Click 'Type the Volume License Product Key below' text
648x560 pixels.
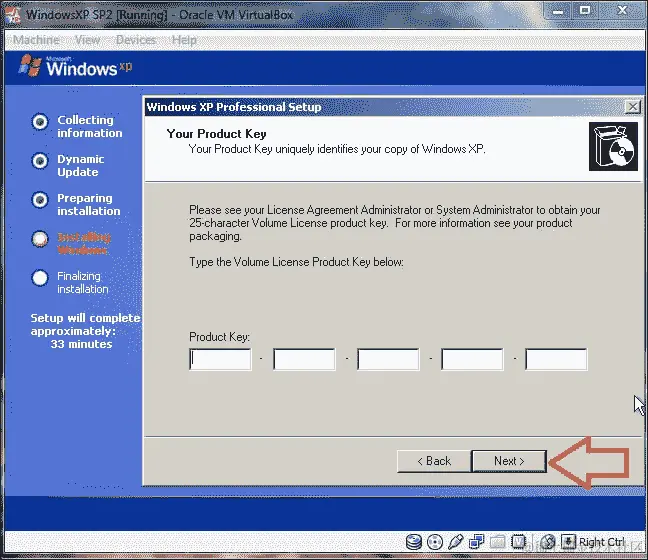click(x=296, y=262)
